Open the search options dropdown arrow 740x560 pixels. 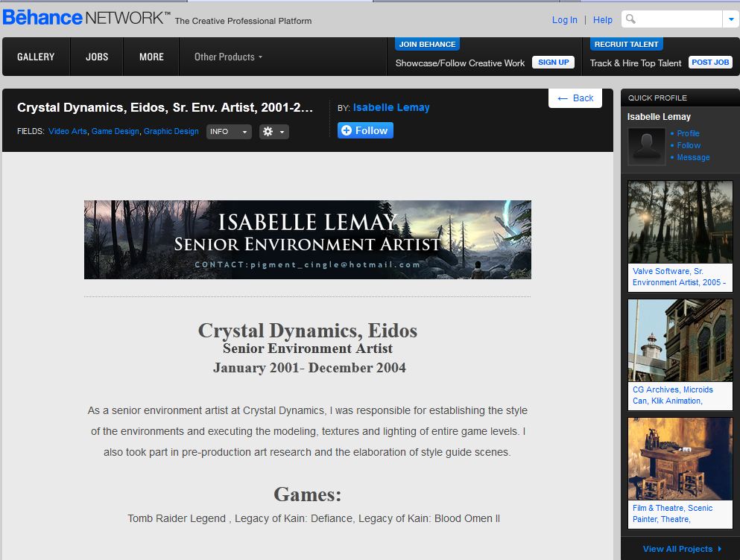730,19
